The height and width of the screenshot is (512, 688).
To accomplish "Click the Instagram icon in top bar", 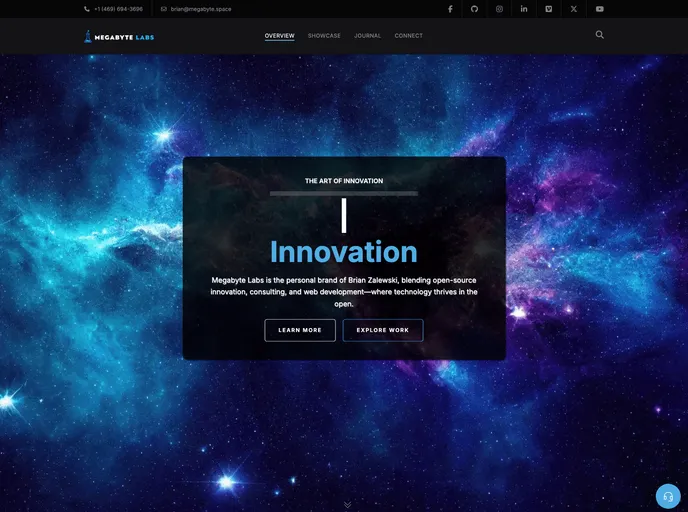I will tap(499, 9).
